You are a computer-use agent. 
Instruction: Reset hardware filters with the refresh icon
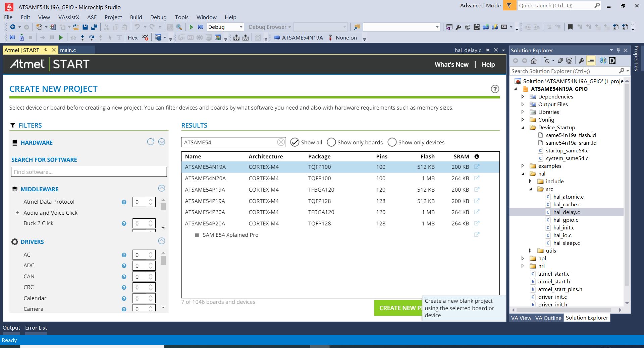point(151,142)
